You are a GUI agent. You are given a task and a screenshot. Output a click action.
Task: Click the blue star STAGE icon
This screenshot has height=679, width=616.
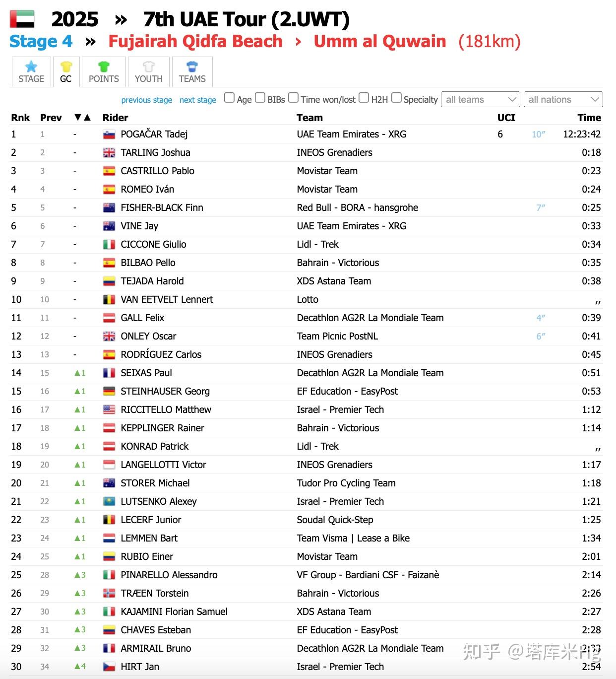coord(31,67)
